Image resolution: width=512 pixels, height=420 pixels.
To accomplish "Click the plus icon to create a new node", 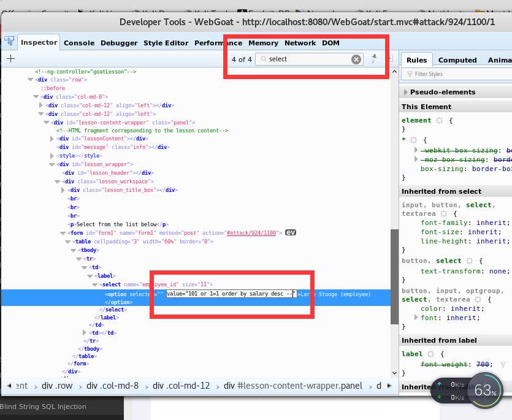I will click(11, 58).
